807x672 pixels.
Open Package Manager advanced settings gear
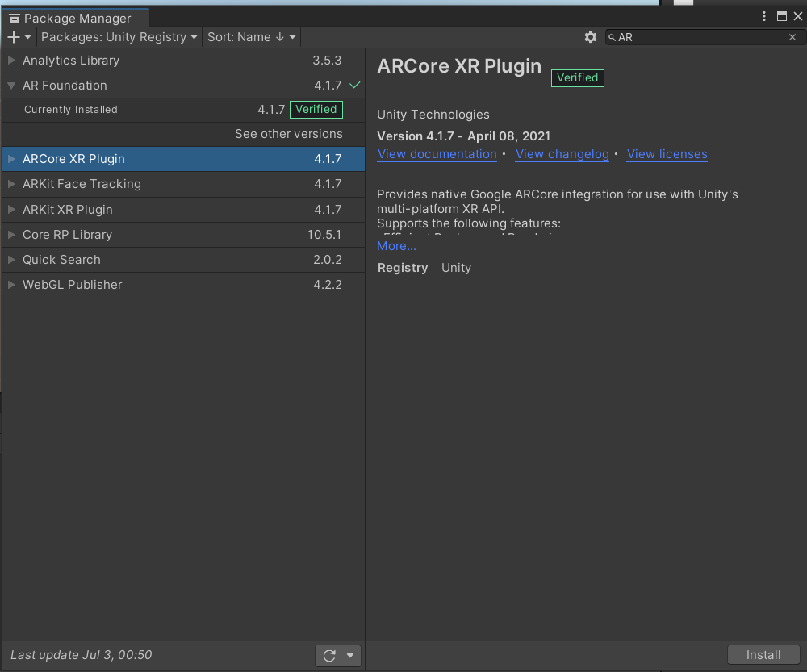click(591, 37)
